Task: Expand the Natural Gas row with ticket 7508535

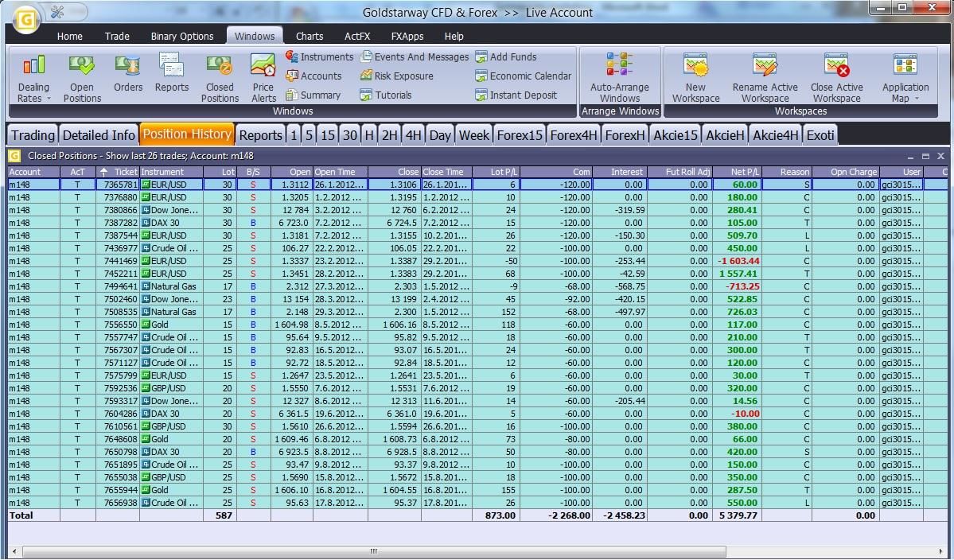Action: [146, 312]
